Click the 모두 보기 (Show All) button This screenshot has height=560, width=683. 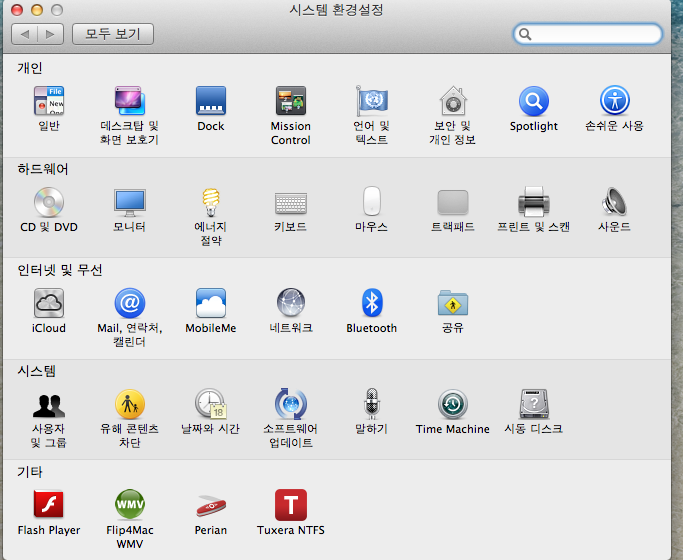pos(113,34)
